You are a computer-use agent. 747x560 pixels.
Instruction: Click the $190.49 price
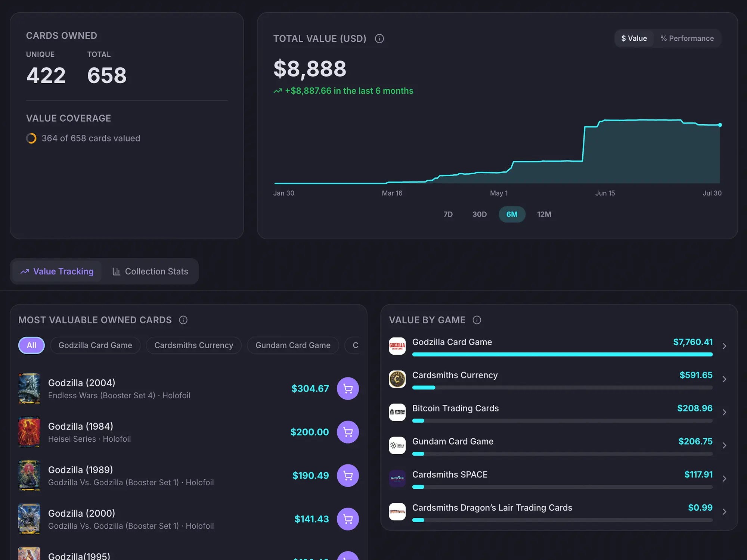pyautogui.click(x=311, y=476)
